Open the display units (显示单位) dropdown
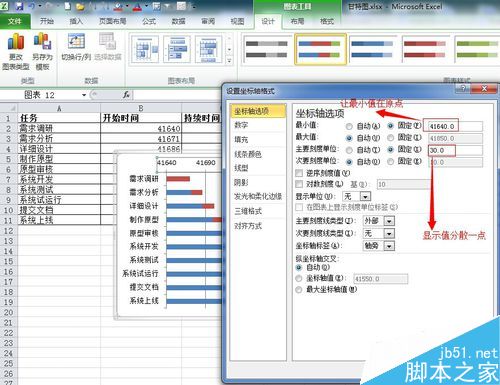 365,196
